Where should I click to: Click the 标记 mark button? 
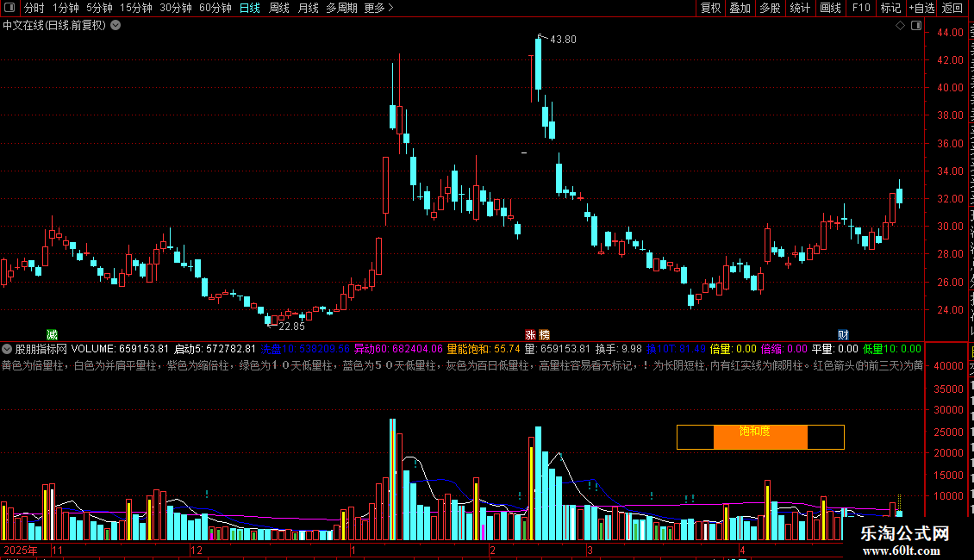(x=890, y=8)
